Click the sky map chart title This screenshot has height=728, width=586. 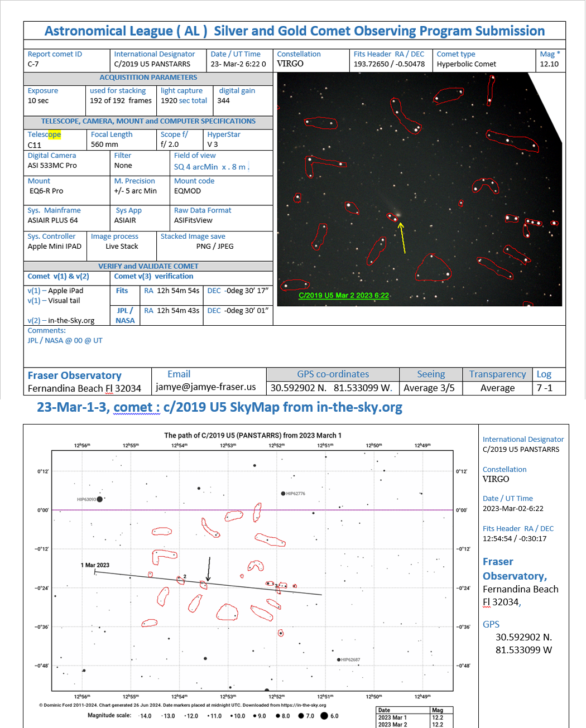(x=252, y=435)
